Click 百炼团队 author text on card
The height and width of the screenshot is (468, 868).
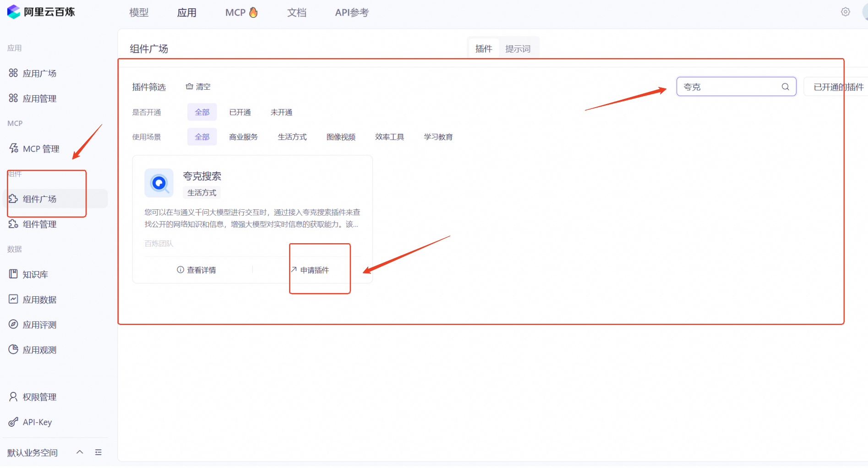(159, 244)
